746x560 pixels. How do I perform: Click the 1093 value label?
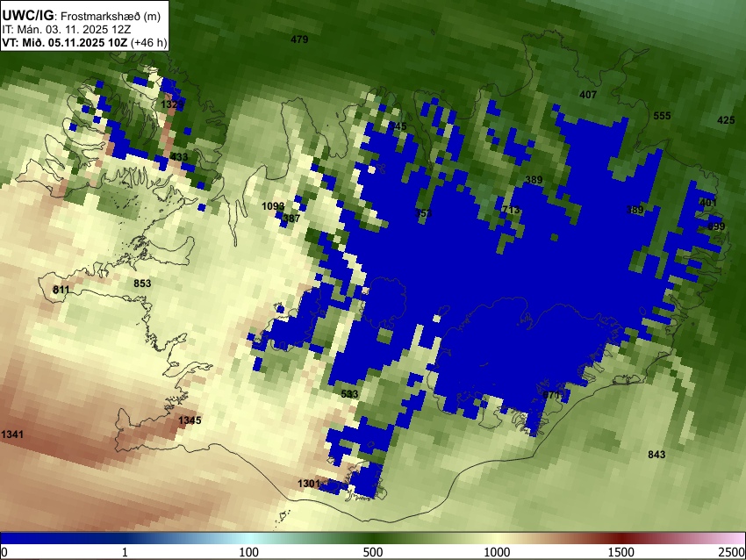pyautogui.click(x=273, y=206)
